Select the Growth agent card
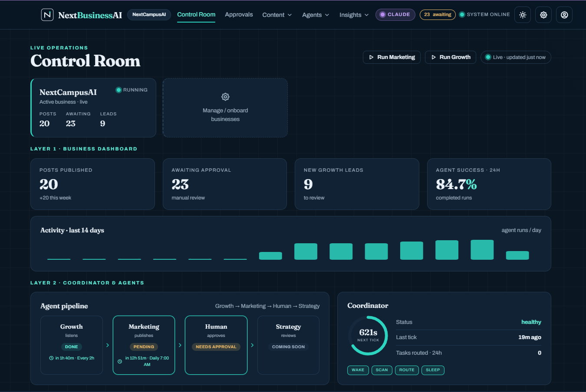The width and height of the screenshot is (586, 392). [x=72, y=345]
